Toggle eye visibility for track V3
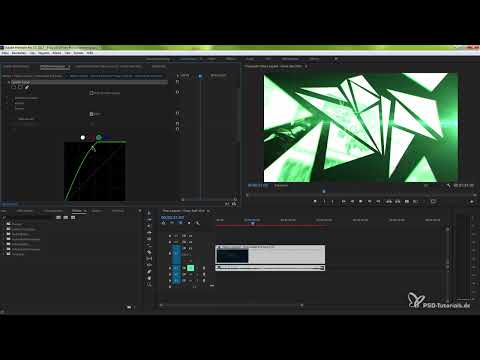The width and height of the screenshot is (480, 360). pos(190,236)
